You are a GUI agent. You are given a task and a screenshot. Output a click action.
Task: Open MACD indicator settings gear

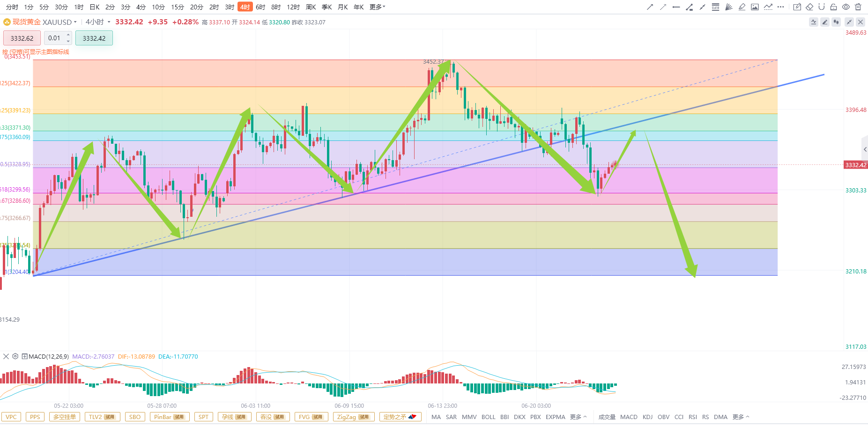pyautogui.click(x=15, y=356)
